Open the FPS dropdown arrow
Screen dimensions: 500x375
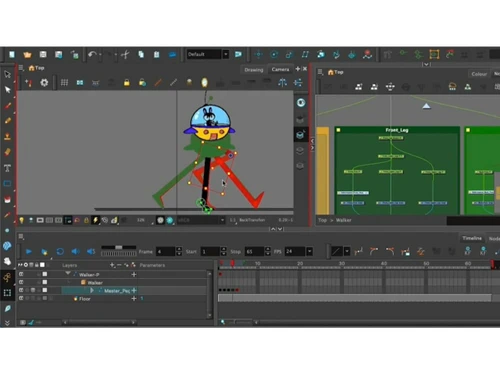[x=310, y=251]
